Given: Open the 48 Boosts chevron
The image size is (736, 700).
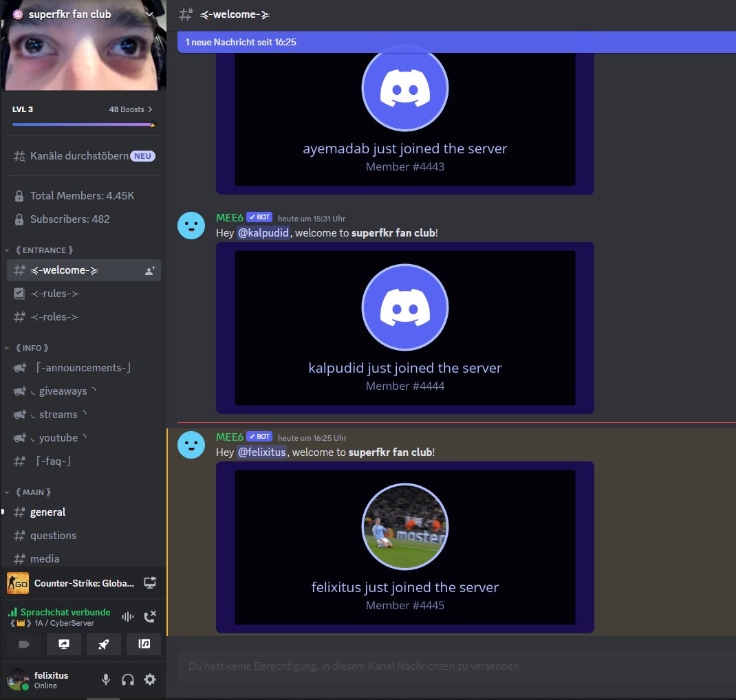Looking at the screenshot, I should [x=150, y=109].
